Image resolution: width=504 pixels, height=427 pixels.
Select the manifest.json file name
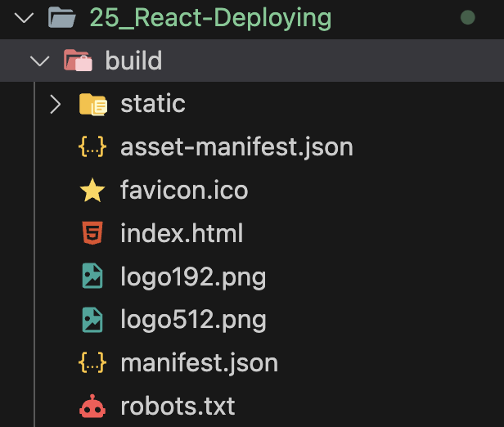tap(200, 363)
